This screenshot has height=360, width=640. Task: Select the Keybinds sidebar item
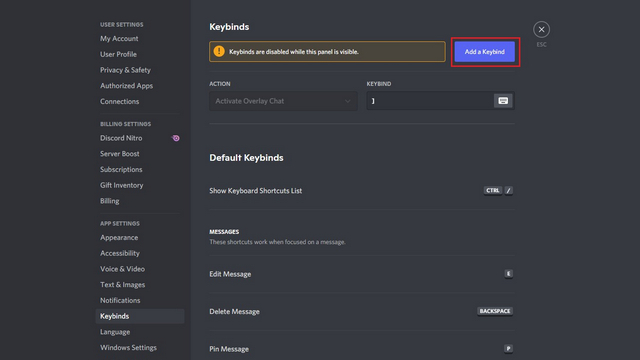click(x=140, y=316)
